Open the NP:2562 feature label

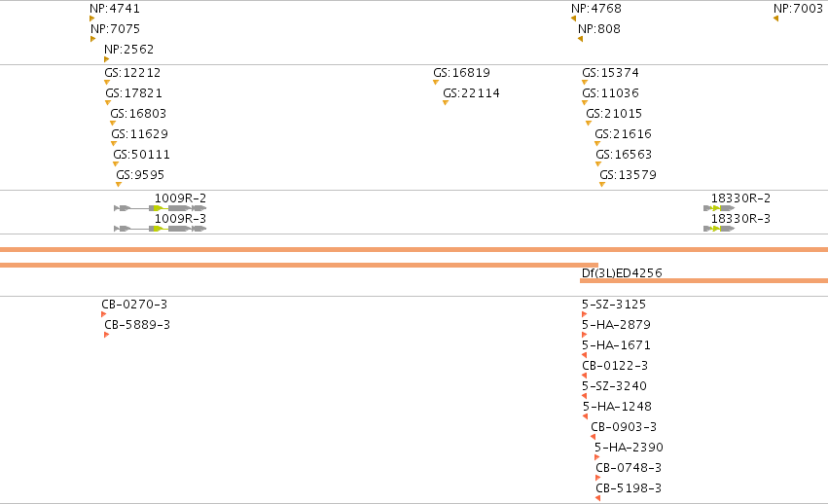(128, 50)
